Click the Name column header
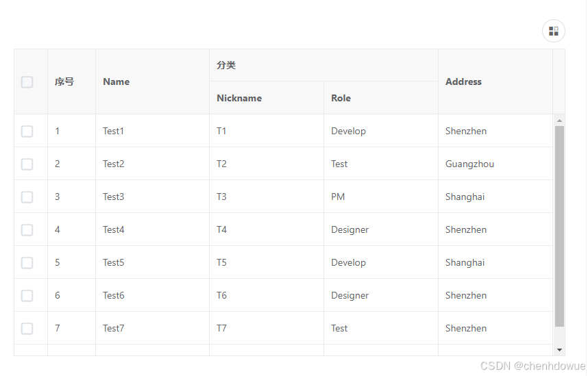Image resolution: width=588 pixels, height=376 pixels. point(152,82)
